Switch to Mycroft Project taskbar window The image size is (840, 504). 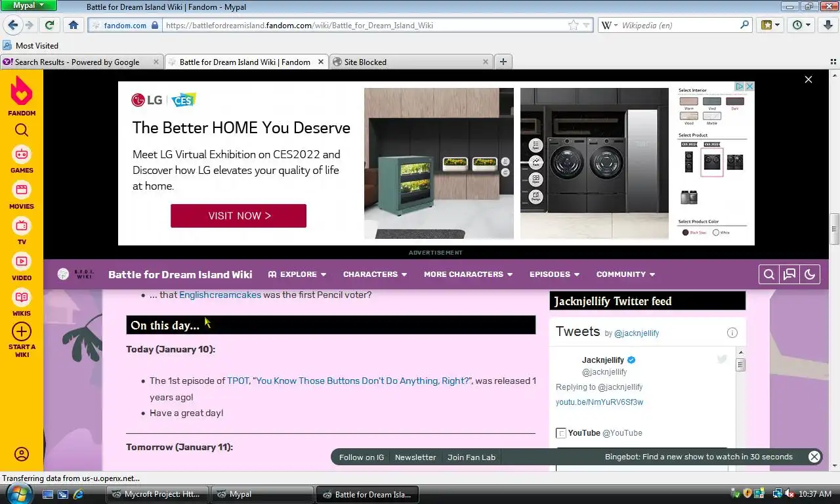point(157,494)
